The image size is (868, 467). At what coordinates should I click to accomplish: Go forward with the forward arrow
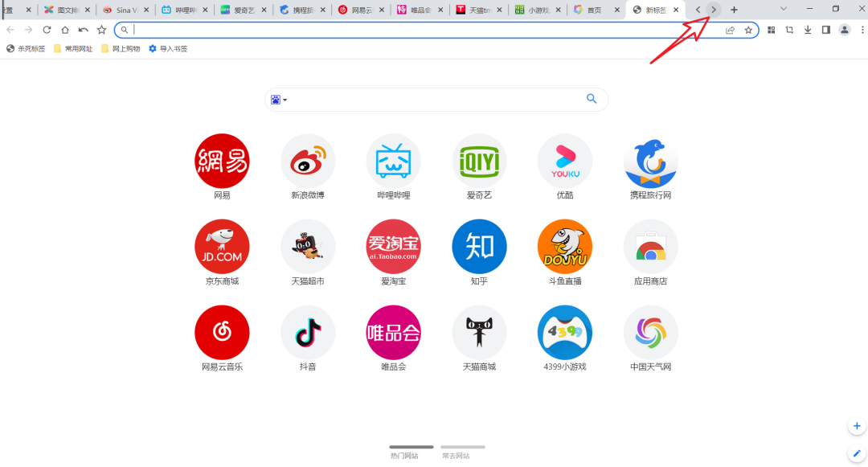[28, 30]
